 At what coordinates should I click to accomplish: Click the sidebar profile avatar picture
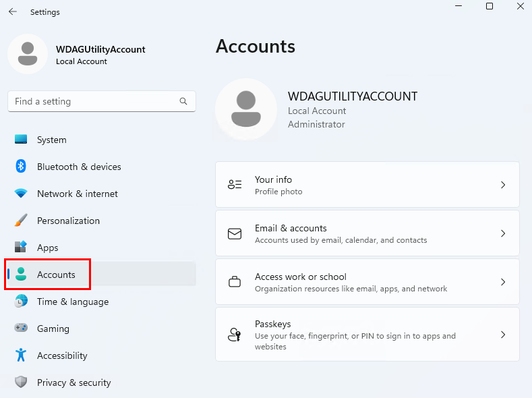point(28,54)
